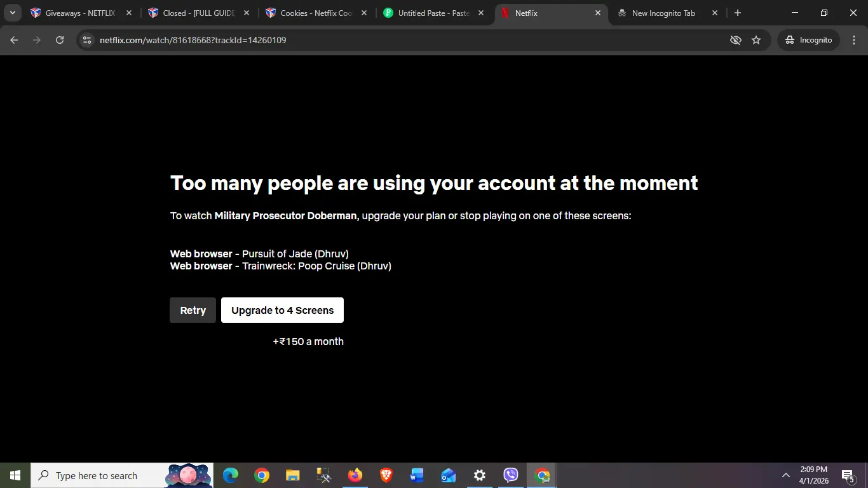This screenshot has height=488, width=868.
Task: Show hidden system tray icons
Action: (x=786, y=475)
